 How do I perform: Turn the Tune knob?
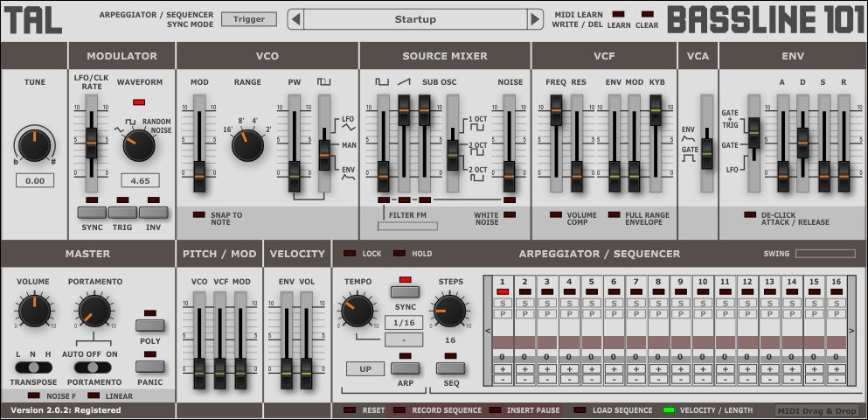(35, 145)
